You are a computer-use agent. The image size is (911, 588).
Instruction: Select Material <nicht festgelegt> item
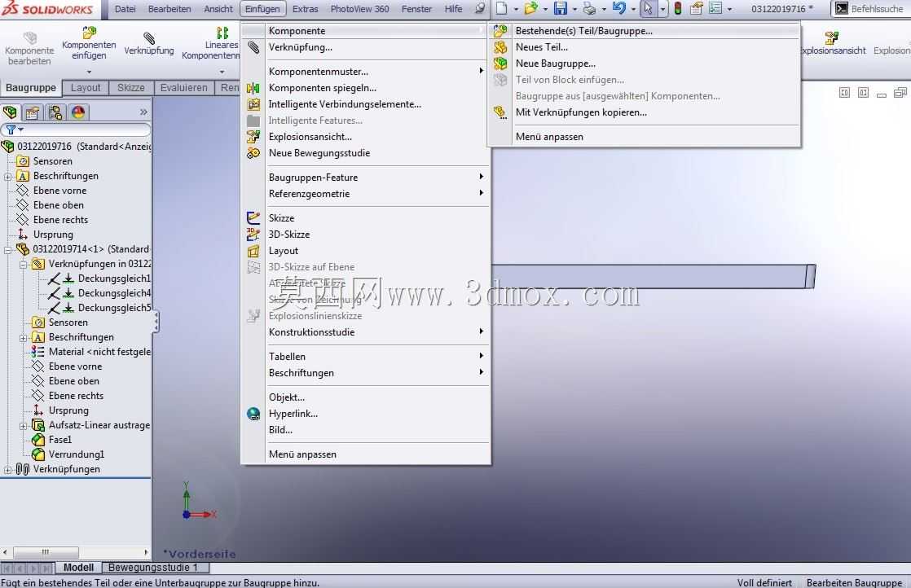click(x=100, y=352)
